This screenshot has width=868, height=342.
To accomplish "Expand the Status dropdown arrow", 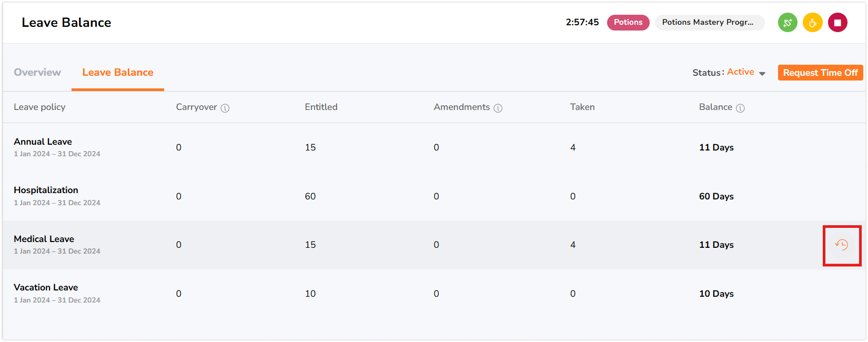I will (x=762, y=74).
